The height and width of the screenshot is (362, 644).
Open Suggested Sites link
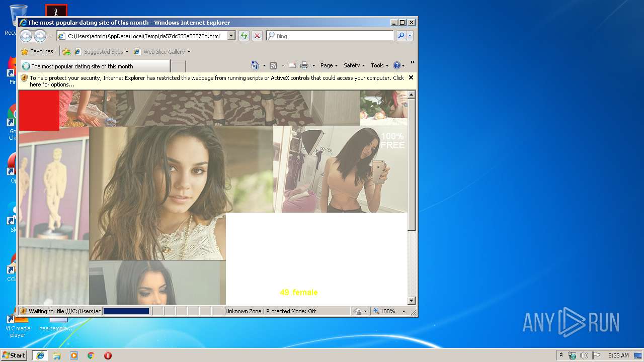[102, 51]
